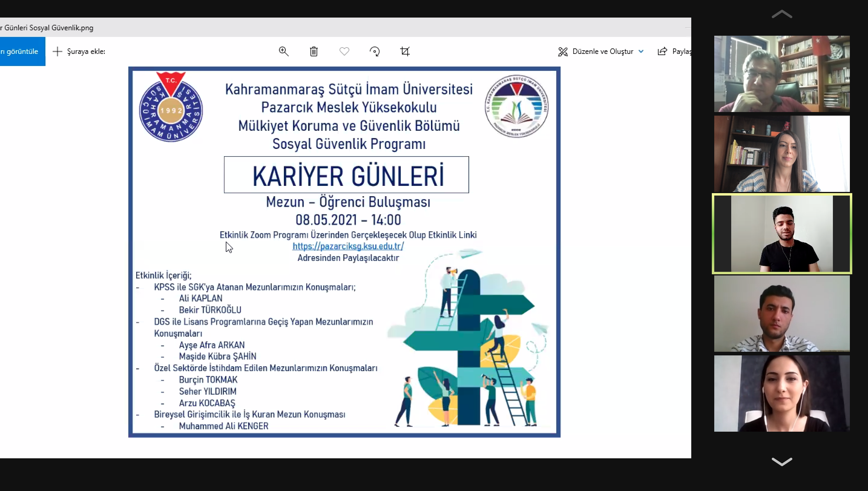This screenshot has width=868, height=491.
Task: Click the Düzenle ve Oluştur scissors icon
Action: 563,51
